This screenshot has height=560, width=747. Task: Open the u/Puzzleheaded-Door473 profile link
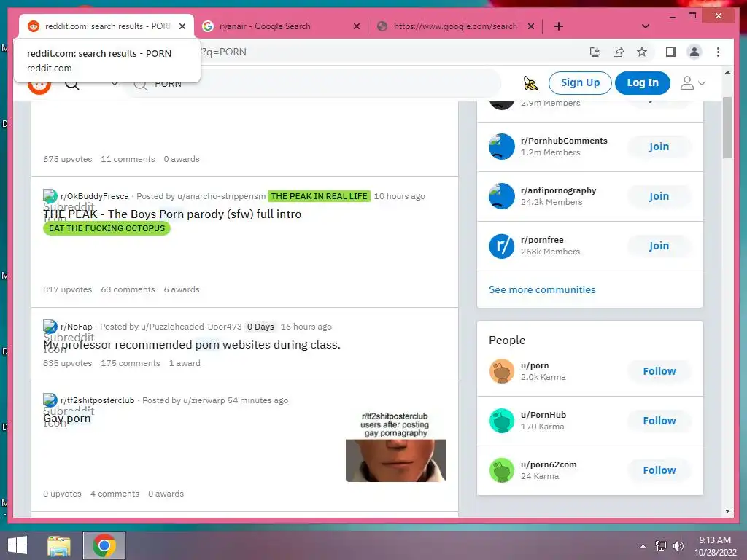(191, 327)
